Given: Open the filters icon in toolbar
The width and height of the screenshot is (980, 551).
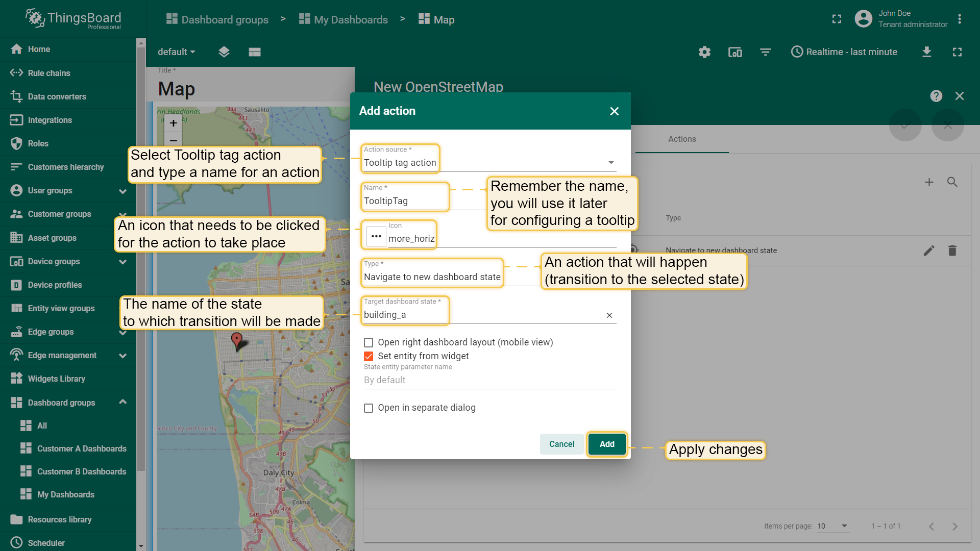Looking at the screenshot, I should (x=765, y=52).
